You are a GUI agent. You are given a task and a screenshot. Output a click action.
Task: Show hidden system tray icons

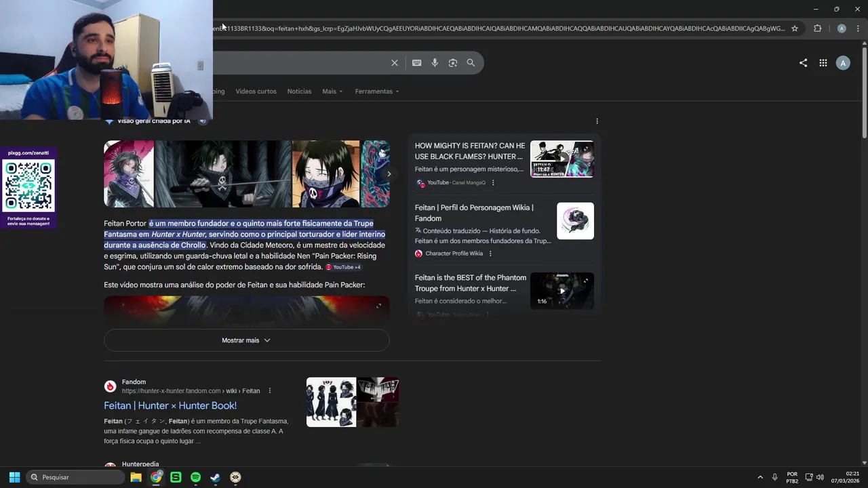(x=760, y=477)
